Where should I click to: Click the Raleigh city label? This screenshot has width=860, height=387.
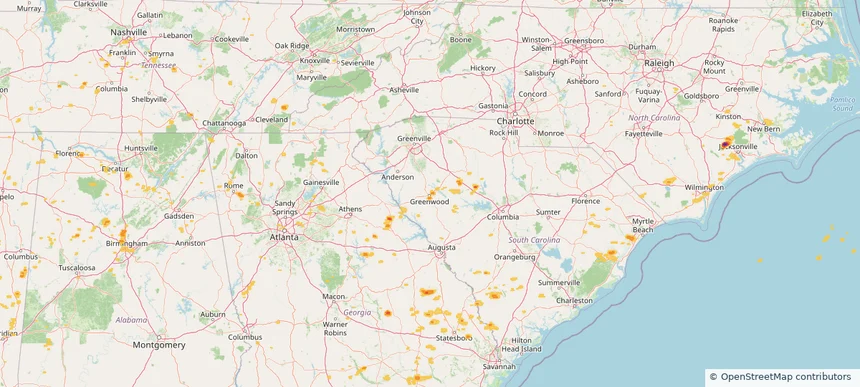tap(659, 63)
